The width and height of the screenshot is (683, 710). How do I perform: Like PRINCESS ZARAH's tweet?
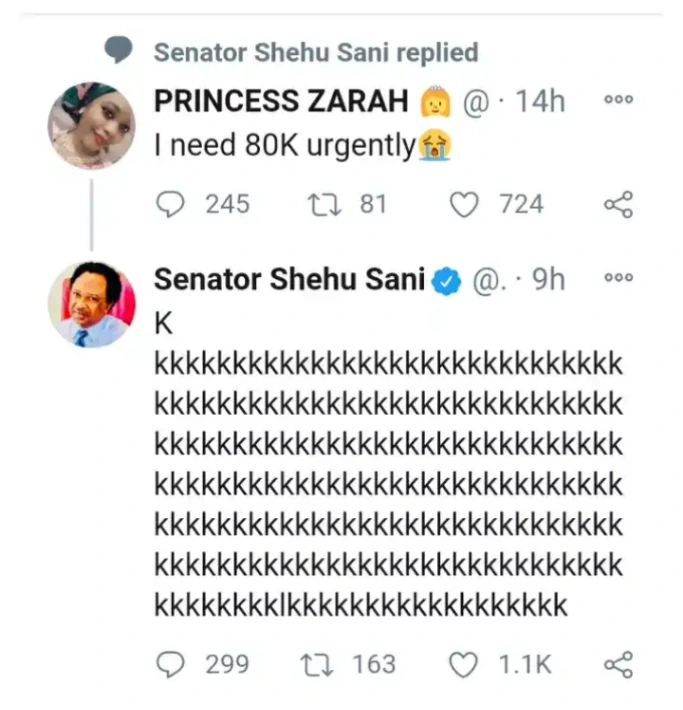click(463, 205)
